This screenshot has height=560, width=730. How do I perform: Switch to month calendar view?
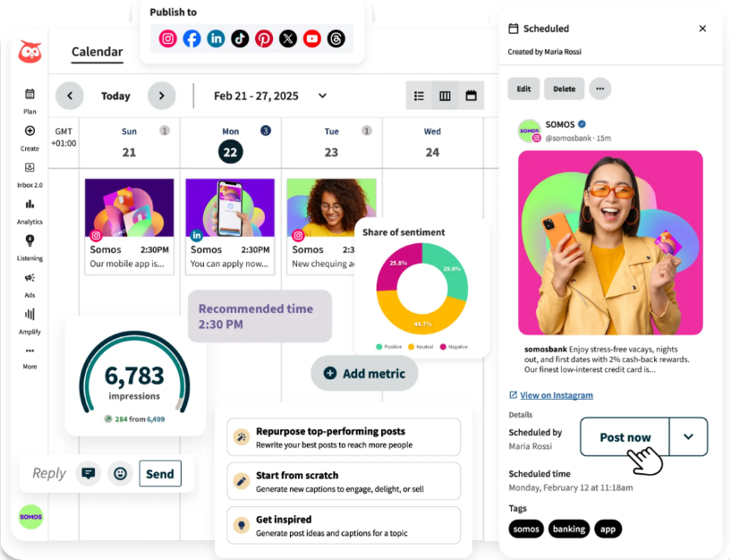point(471,96)
